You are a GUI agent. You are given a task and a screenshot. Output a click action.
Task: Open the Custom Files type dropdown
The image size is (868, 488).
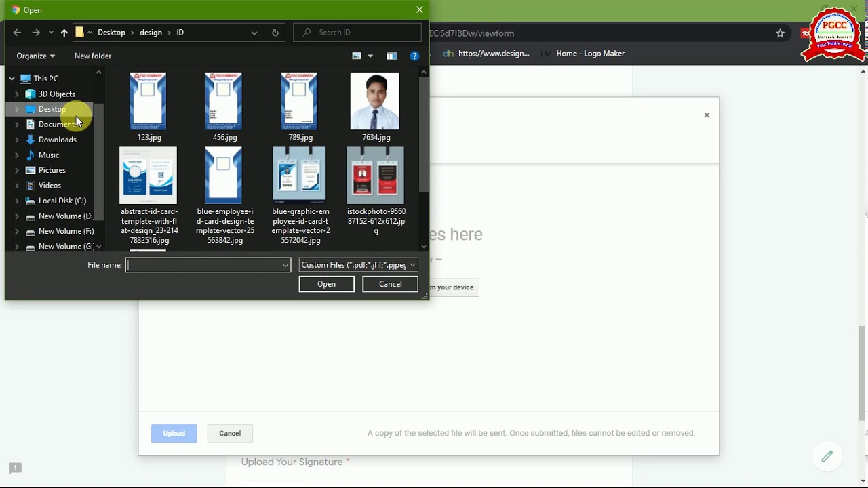click(x=358, y=265)
